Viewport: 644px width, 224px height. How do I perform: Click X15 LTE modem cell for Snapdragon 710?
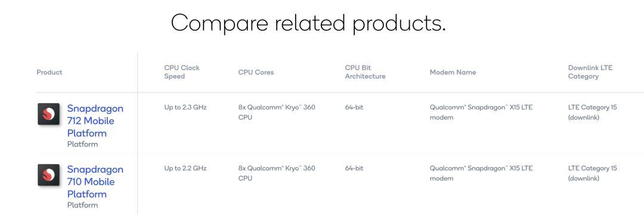click(481, 173)
